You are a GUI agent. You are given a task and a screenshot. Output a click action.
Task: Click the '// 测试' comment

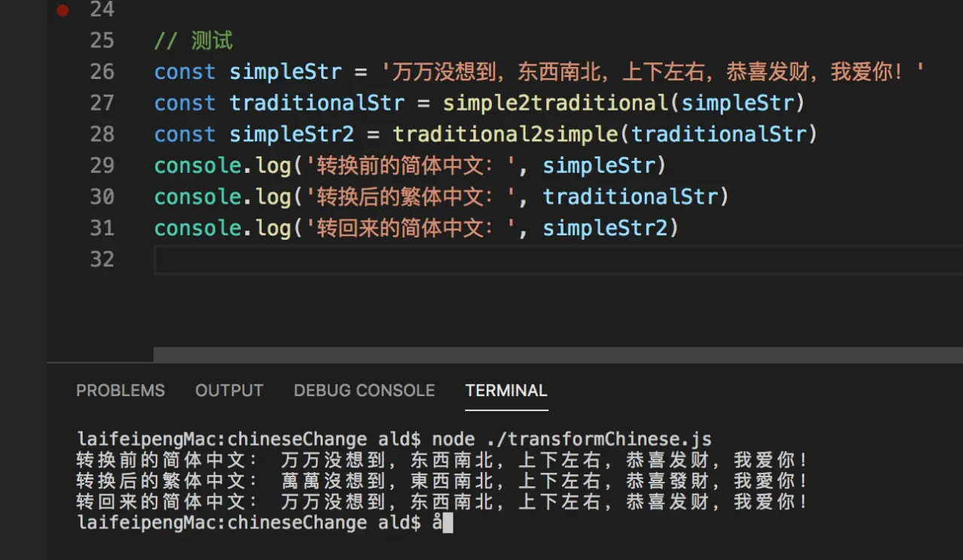193,41
